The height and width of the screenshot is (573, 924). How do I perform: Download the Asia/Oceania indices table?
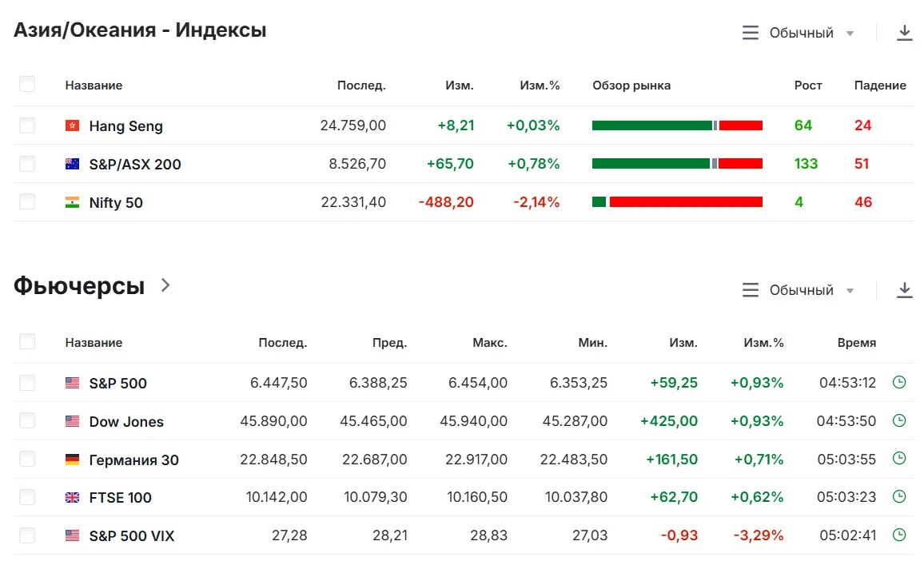[x=904, y=33]
